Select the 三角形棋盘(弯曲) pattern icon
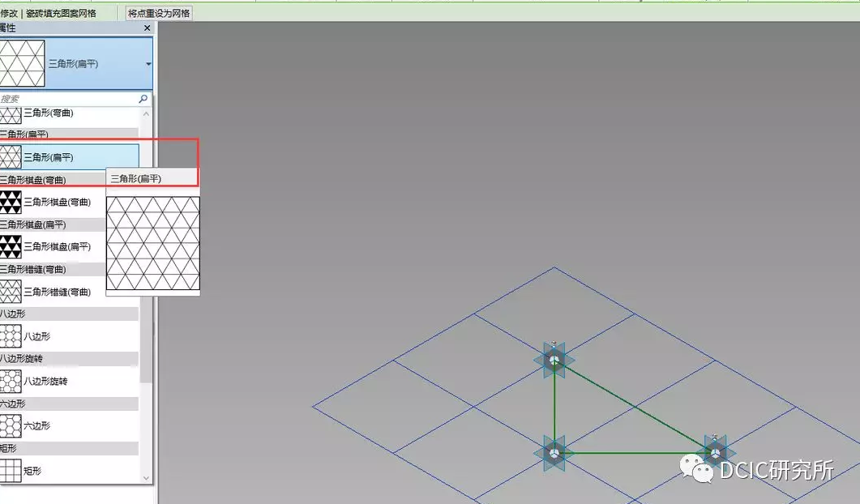 11,202
